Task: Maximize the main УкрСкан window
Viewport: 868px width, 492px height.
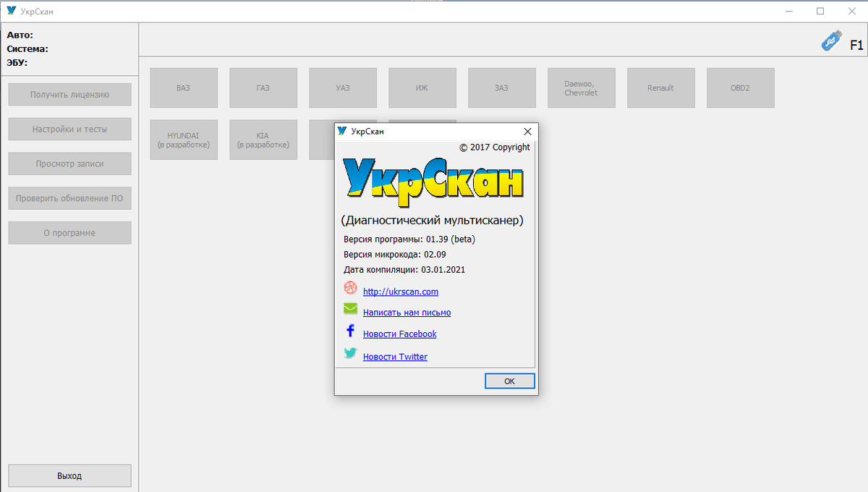Action: tap(820, 11)
